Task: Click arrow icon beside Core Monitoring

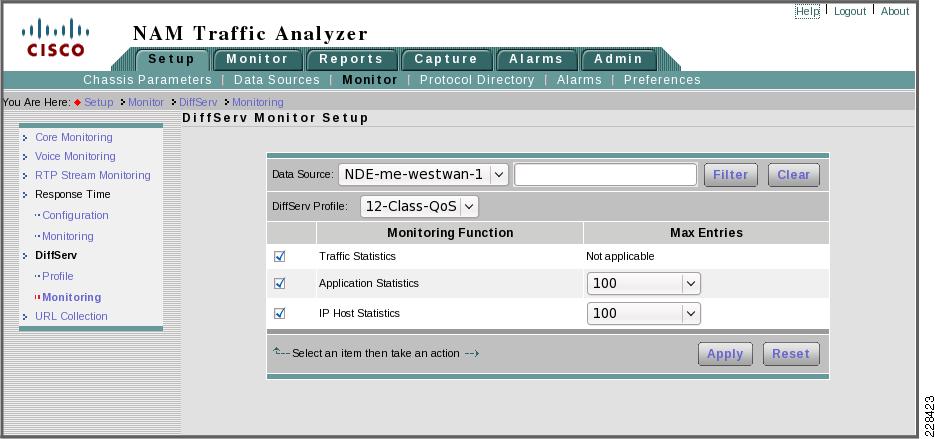Action: coord(25,138)
